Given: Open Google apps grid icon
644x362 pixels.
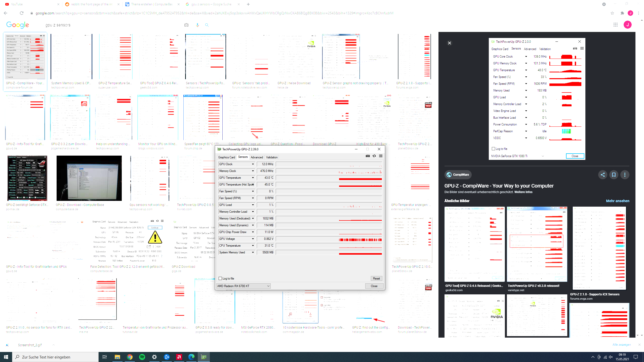Looking at the screenshot, I should point(615,25).
